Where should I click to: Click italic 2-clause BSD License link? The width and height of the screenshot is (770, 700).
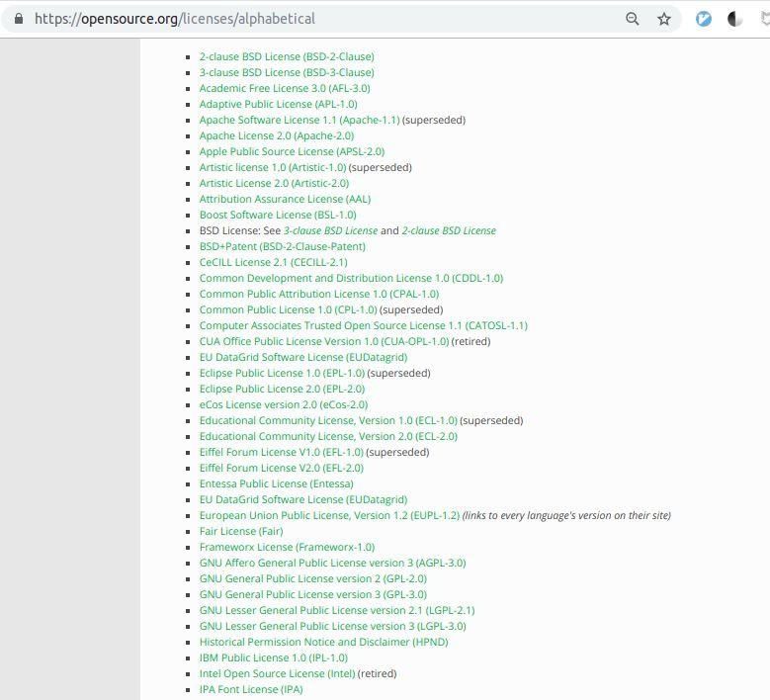(449, 231)
